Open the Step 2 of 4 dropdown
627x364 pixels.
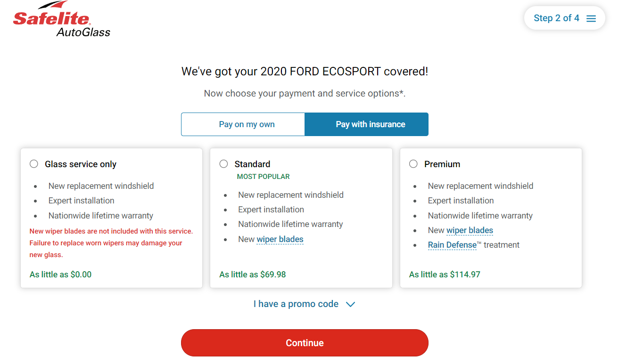coord(565,18)
